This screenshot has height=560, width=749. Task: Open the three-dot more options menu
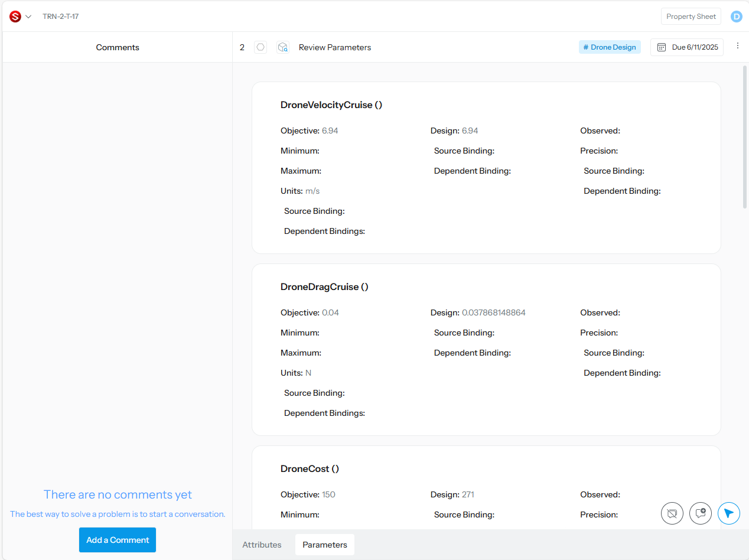tap(737, 46)
